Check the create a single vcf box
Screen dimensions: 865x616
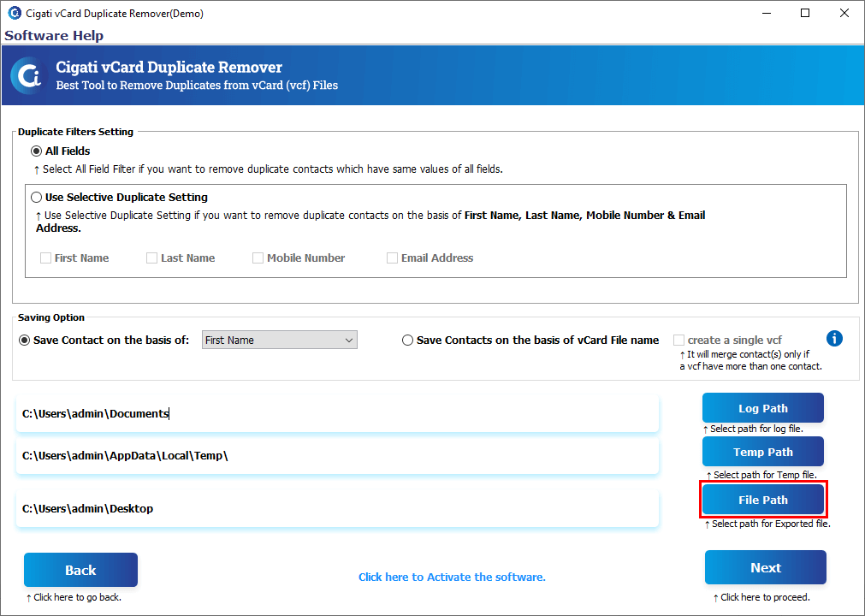tap(678, 341)
